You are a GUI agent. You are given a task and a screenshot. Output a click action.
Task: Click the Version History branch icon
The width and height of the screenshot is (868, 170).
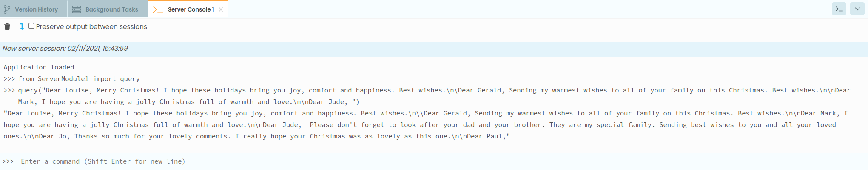click(x=7, y=9)
